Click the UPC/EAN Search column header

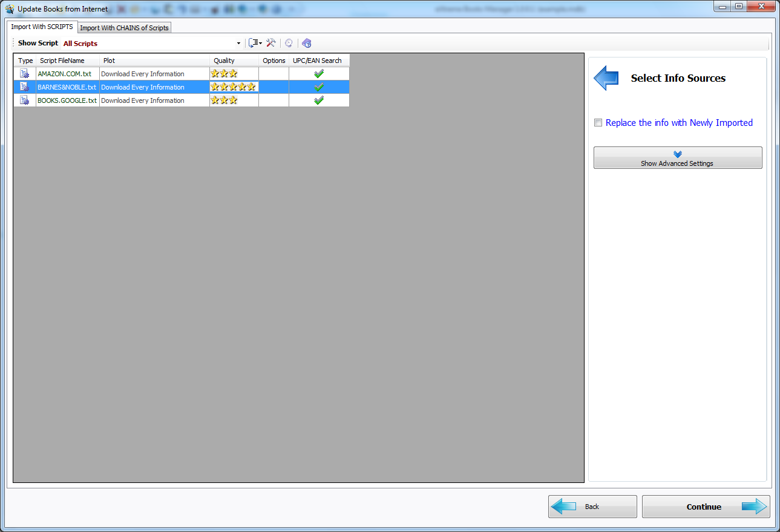(319, 61)
